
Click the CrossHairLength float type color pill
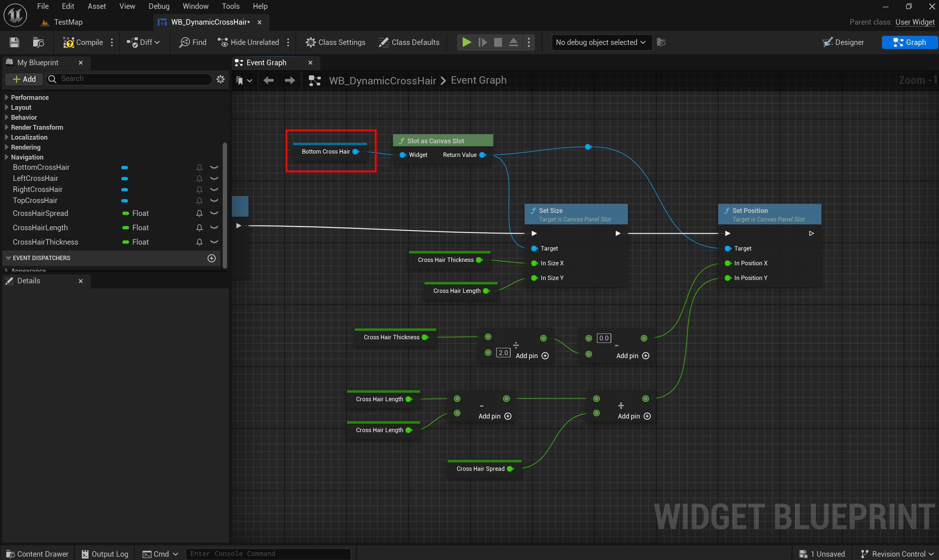click(x=126, y=228)
